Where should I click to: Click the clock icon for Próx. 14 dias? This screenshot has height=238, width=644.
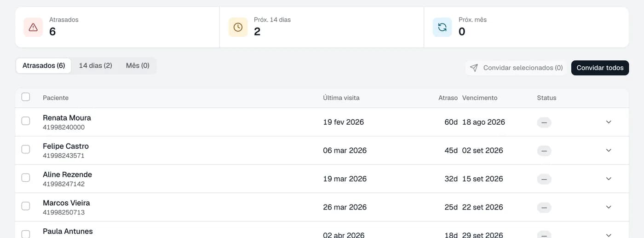tap(238, 27)
